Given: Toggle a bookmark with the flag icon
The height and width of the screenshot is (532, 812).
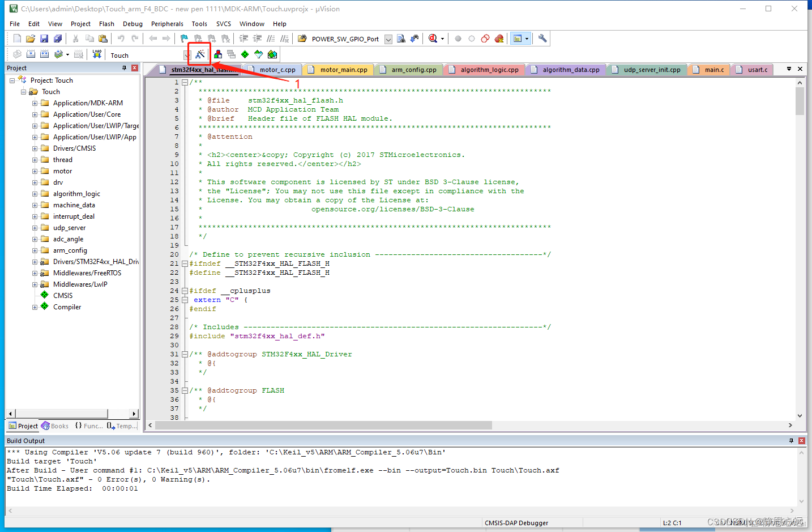Looking at the screenshot, I should 184,39.
